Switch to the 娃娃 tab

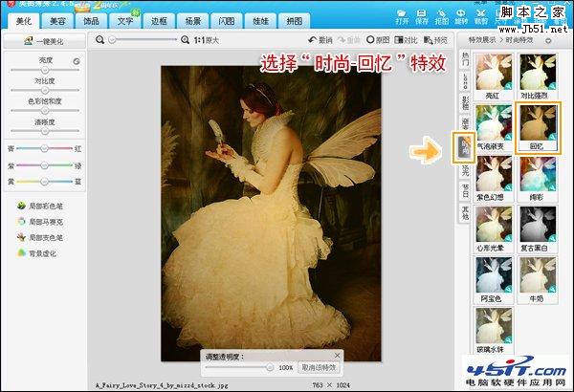coord(260,21)
